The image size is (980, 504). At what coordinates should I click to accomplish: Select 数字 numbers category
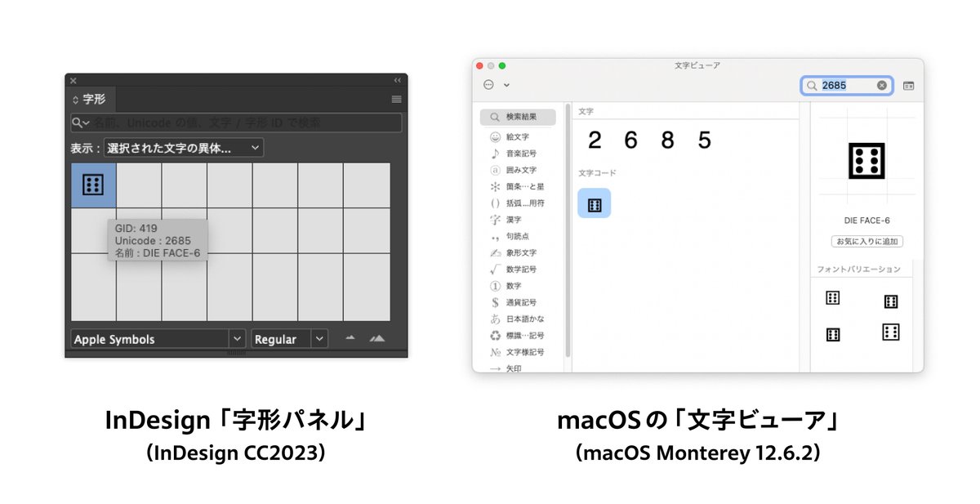[518, 286]
